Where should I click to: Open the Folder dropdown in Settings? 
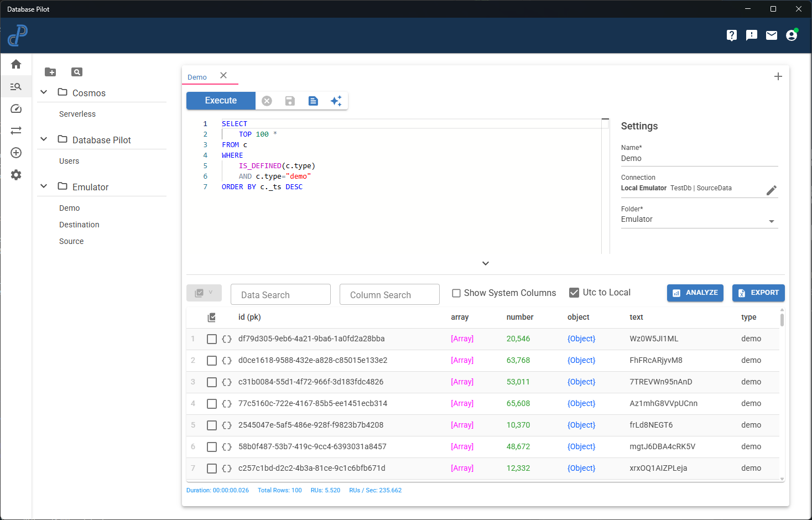771,221
